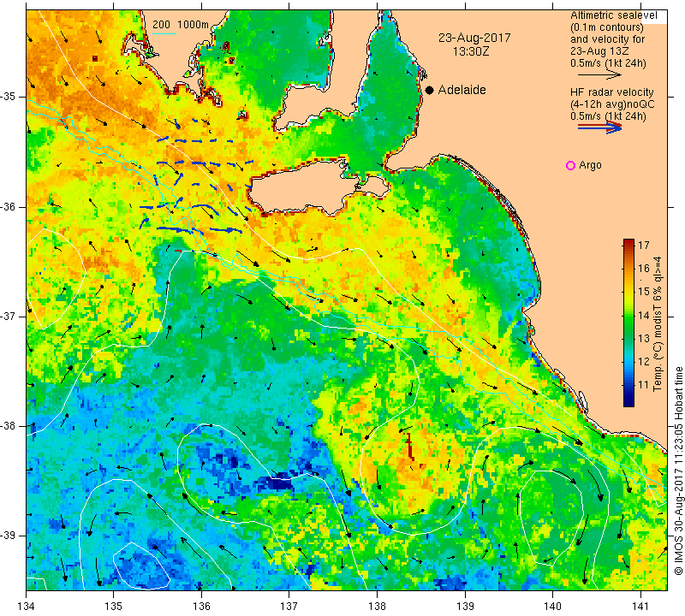The height and width of the screenshot is (616, 685).
Task: Click the longitude axis label 136
Action: pos(201,607)
